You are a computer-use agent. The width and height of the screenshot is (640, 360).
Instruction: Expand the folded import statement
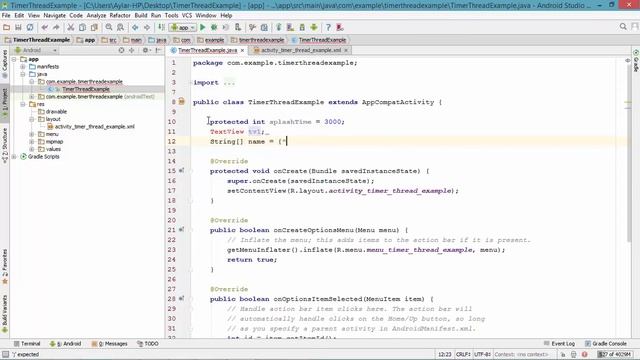[229, 82]
